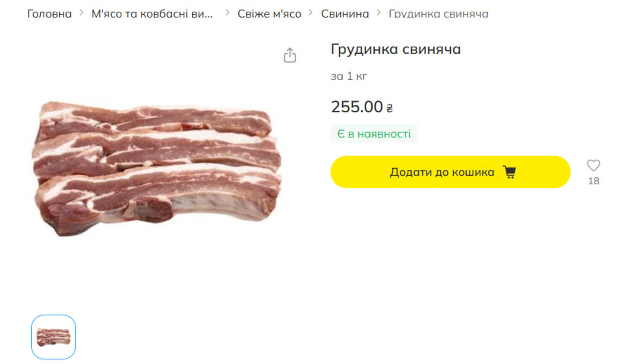The height and width of the screenshot is (364, 620).
Task: Open the large pork belly product photo
Action: tap(158, 168)
